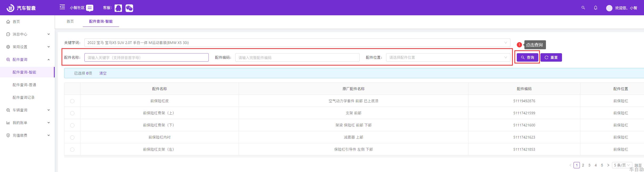Viewport: 644px width, 172px height.
Task: Click part code 51117421623
Action: 524,137
